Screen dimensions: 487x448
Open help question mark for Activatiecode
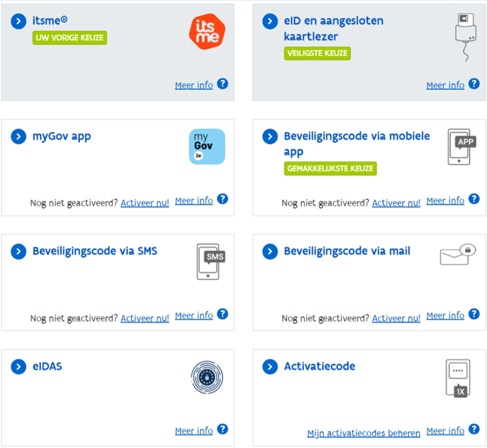pos(474,430)
